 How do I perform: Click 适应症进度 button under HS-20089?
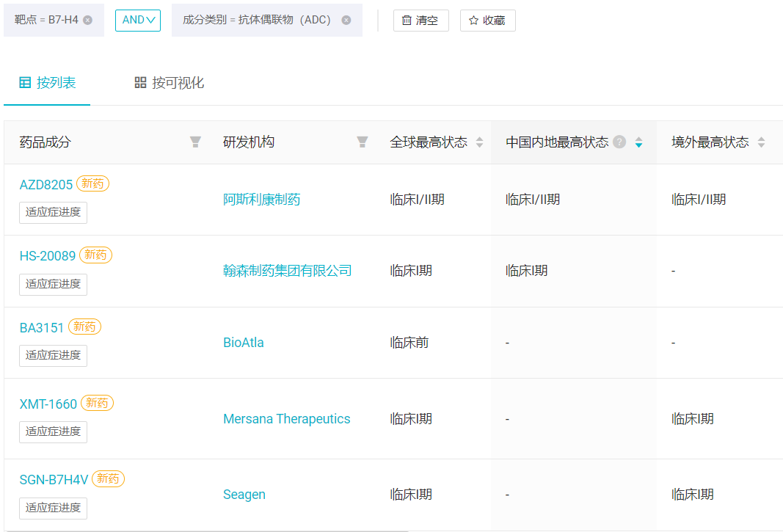(53, 284)
